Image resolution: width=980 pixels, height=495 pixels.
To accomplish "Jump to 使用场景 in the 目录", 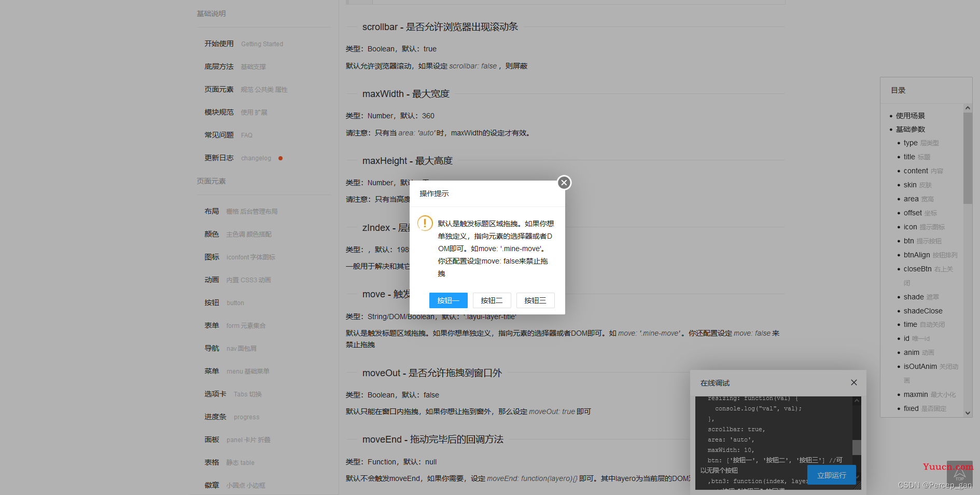I will click(910, 116).
